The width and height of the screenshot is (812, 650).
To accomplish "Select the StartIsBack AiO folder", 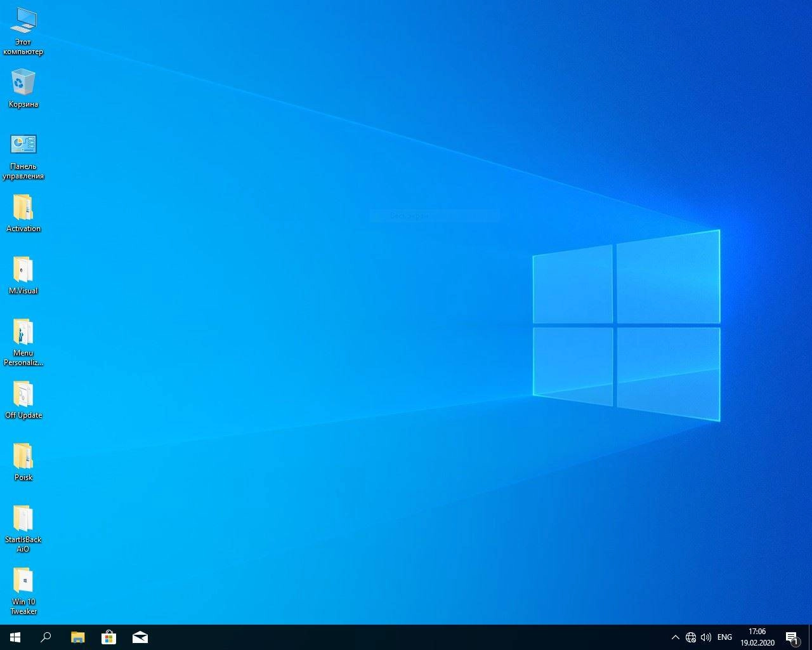I will (x=23, y=529).
